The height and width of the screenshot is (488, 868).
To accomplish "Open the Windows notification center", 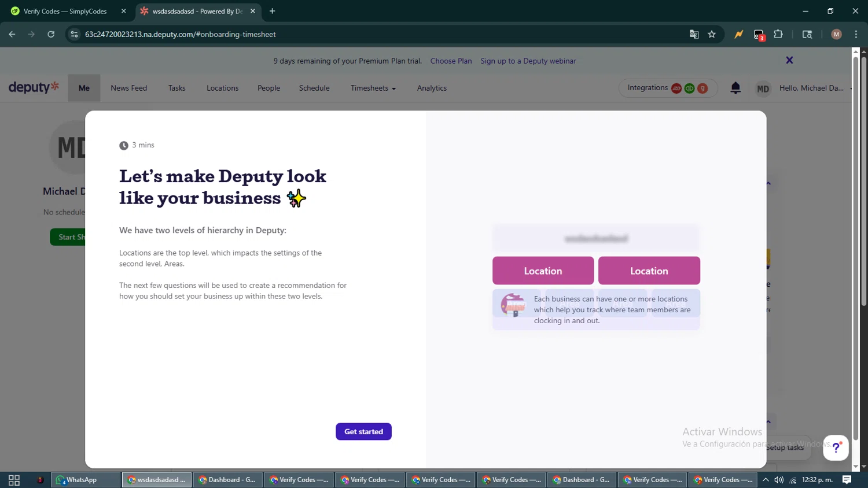I will 847,480.
